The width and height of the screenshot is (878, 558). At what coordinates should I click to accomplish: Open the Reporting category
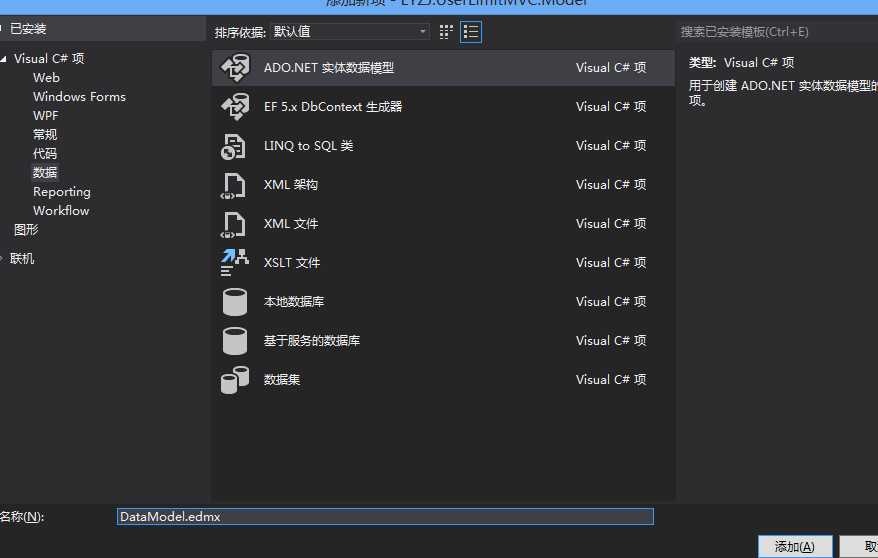click(x=61, y=192)
